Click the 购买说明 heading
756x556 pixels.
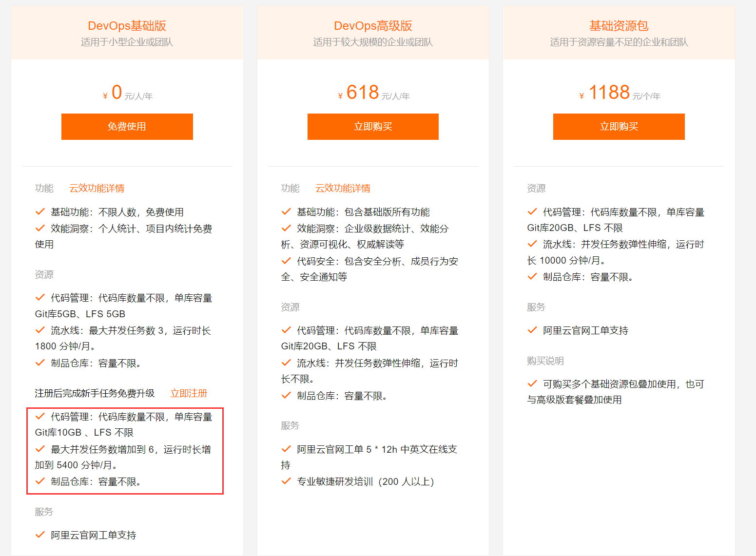pyautogui.click(x=545, y=361)
